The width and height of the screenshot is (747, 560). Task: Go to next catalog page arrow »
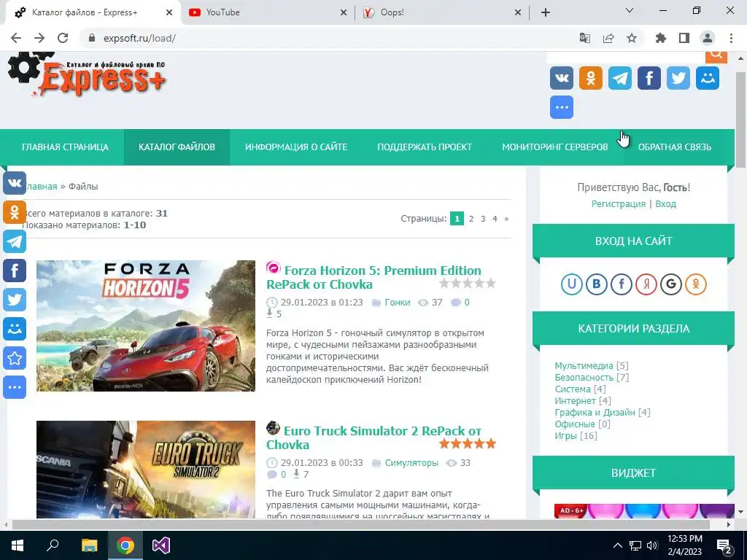pyautogui.click(x=506, y=219)
